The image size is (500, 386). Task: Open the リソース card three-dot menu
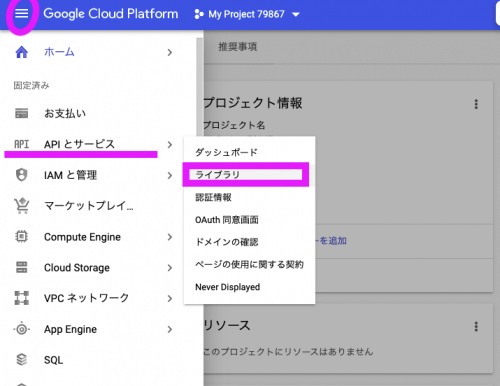pyautogui.click(x=476, y=326)
